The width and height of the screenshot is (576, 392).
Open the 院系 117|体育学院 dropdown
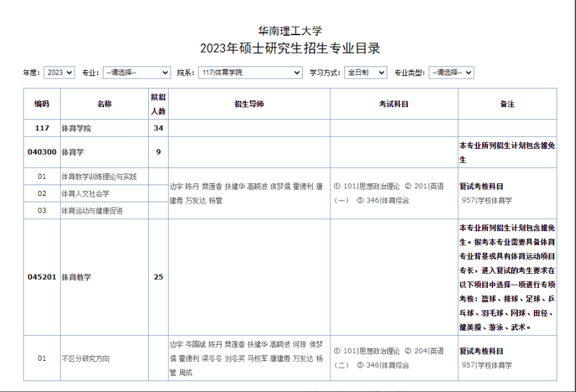pos(250,72)
